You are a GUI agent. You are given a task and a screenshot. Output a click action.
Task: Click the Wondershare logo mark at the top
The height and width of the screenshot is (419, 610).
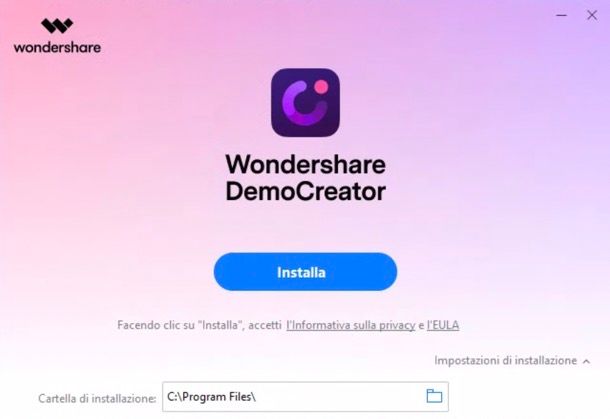click(57, 26)
